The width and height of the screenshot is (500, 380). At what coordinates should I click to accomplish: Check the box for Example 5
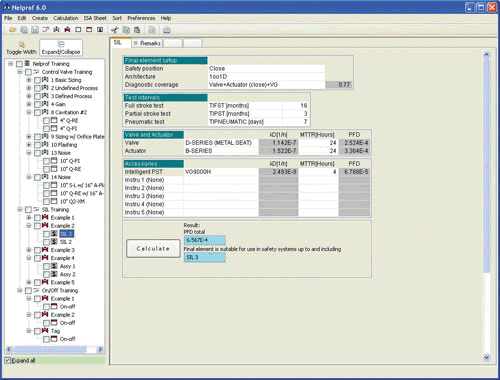(37, 283)
